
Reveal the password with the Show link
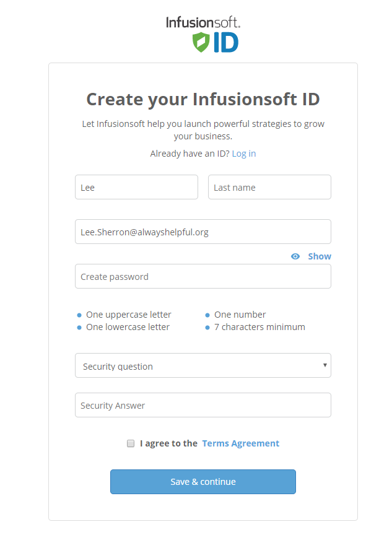point(320,256)
